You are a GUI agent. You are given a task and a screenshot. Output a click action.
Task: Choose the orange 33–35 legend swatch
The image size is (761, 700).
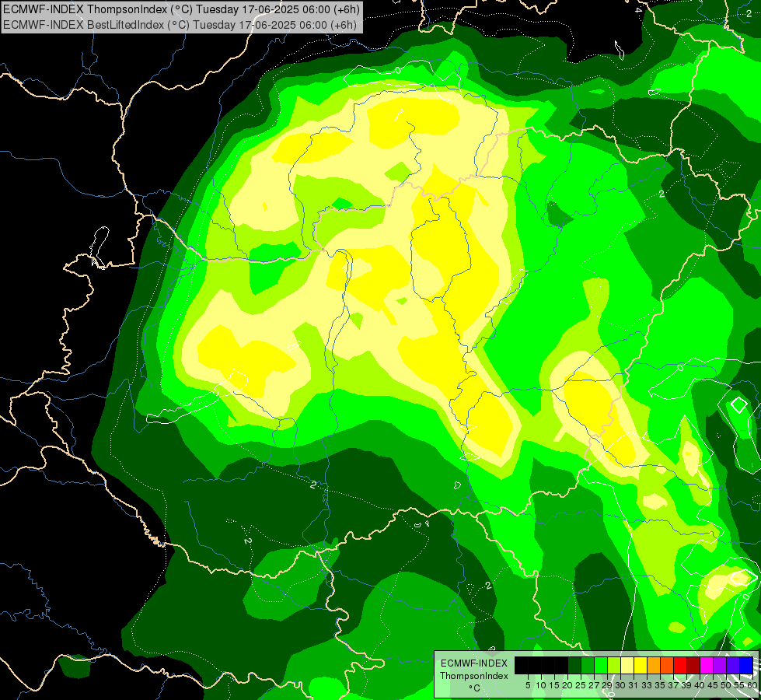point(654,665)
